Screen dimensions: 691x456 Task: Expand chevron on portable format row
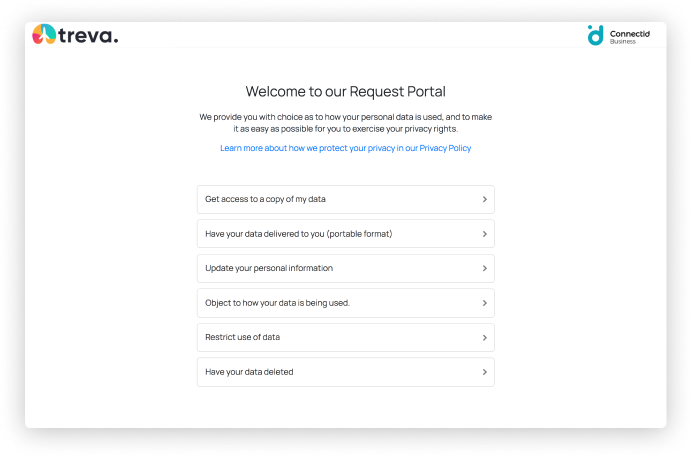(484, 234)
